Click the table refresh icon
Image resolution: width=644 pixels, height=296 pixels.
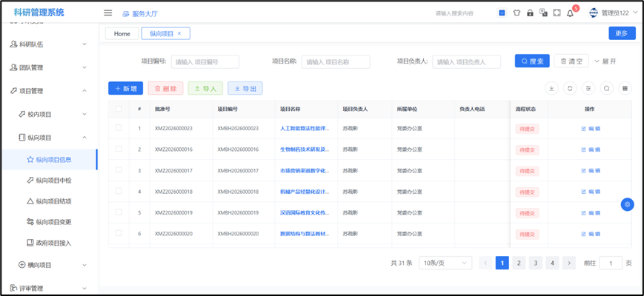pos(570,88)
